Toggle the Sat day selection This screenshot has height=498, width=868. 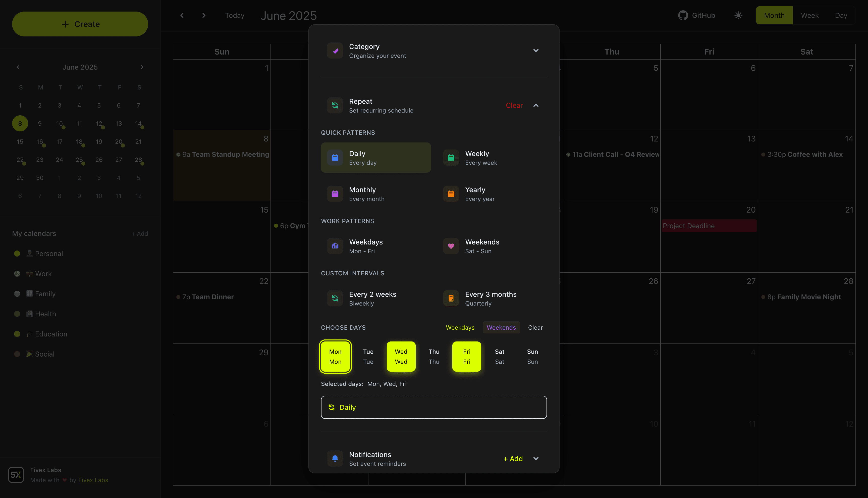[x=500, y=356]
